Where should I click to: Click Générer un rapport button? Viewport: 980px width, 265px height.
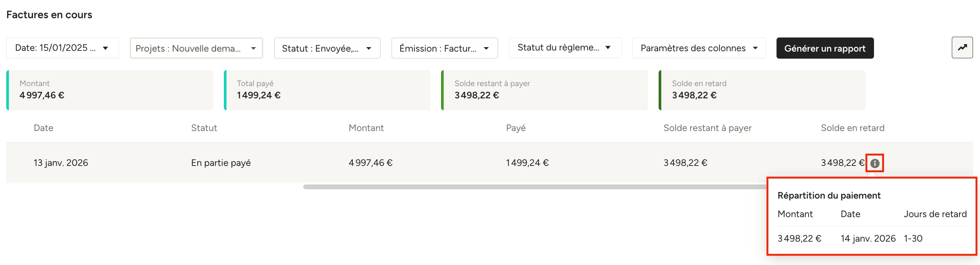[x=825, y=48]
